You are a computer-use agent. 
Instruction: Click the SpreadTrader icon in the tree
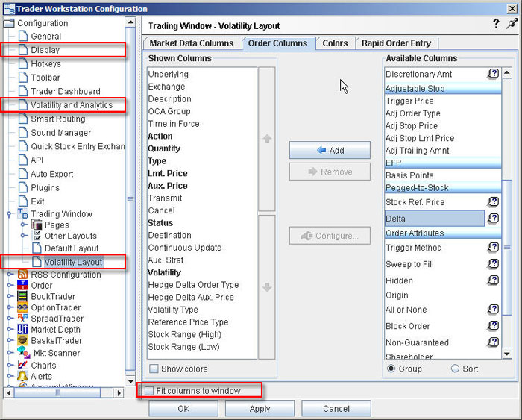(22, 319)
